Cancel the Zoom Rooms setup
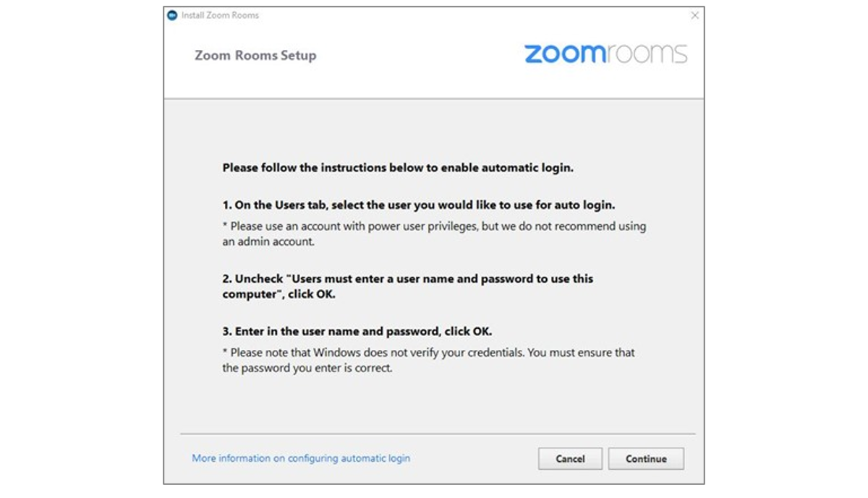The width and height of the screenshot is (868, 498). pyautogui.click(x=570, y=459)
